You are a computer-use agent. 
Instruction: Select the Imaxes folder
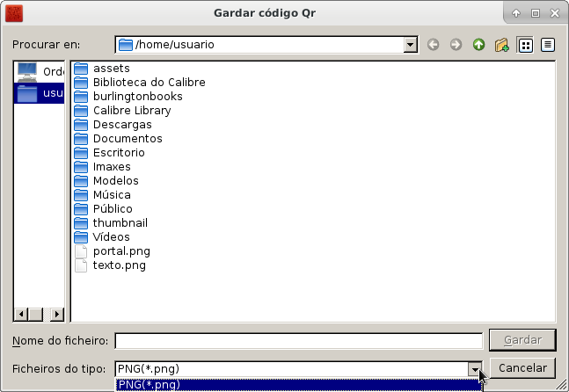pos(102,167)
